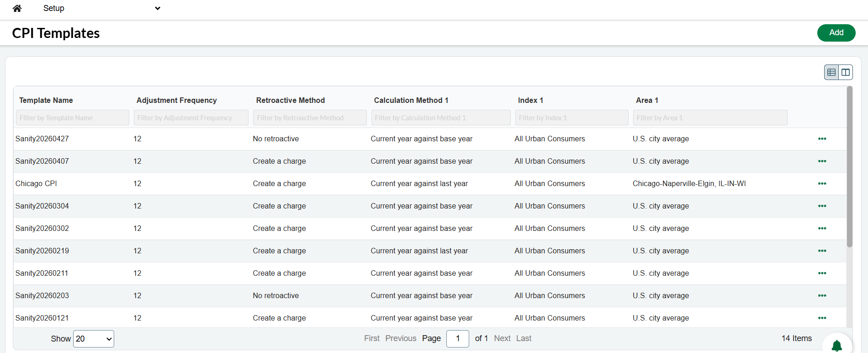
Task: Focus the Filter by Retroactive Method field
Action: (310, 118)
